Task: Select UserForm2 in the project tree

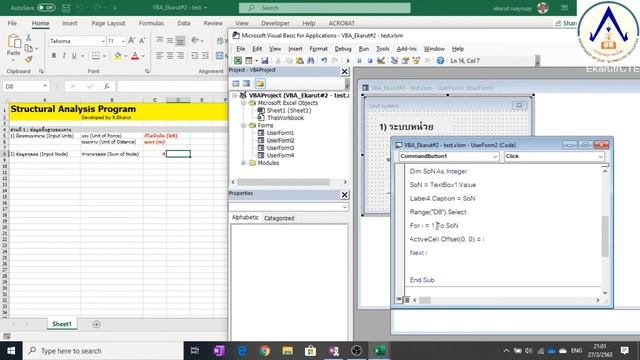Action: point(280,140)
